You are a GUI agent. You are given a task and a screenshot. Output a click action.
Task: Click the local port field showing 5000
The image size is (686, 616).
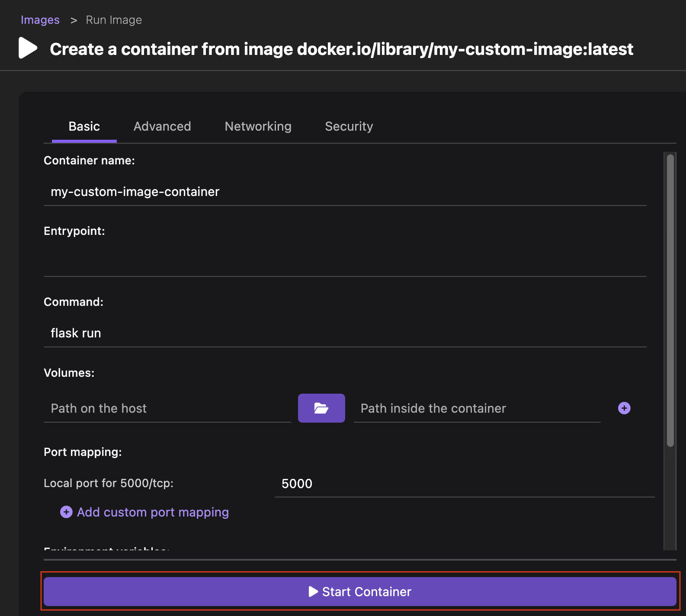[464, 484]
